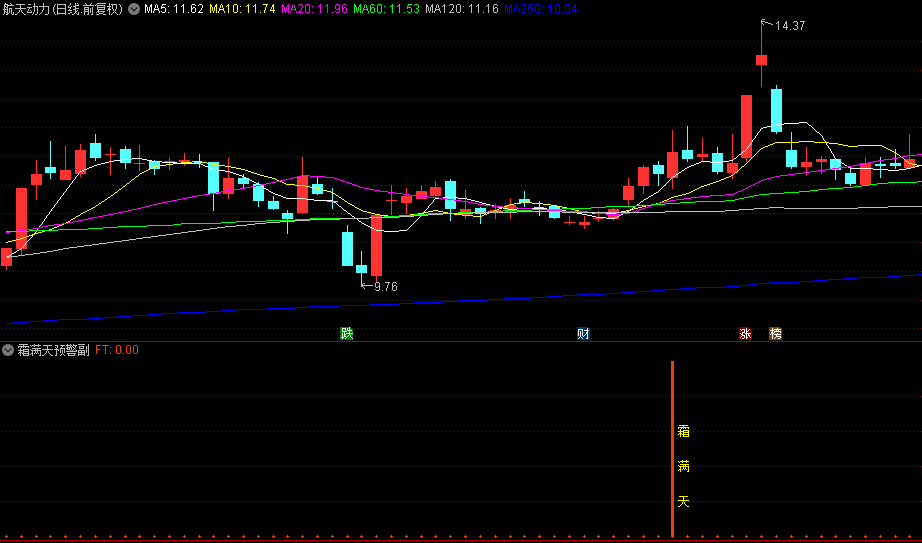Click the brown 榜 ranking marker icon
Image resolution: width=922 pixels, height=543 pixels.
click(775, 334)
